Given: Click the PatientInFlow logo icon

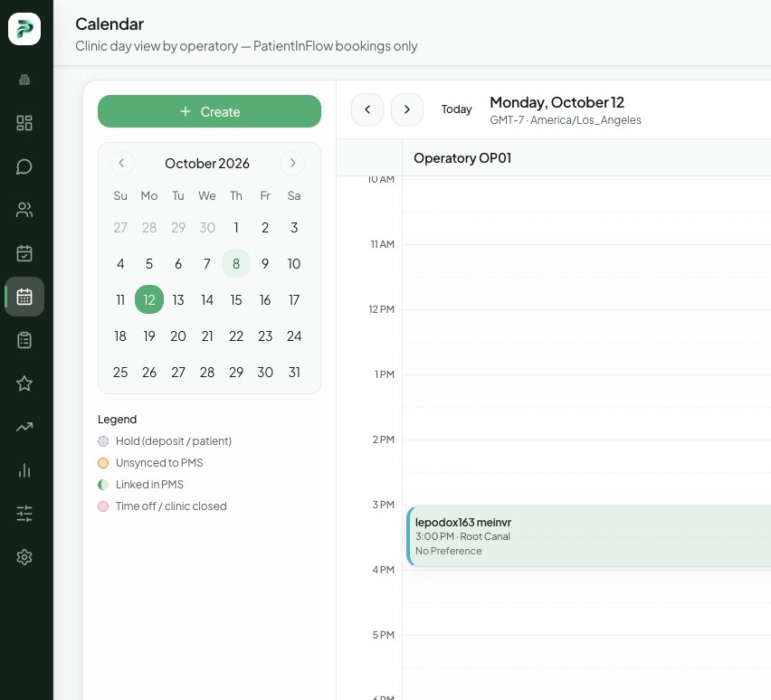Looking at the screenshot, I should [24, 29].
